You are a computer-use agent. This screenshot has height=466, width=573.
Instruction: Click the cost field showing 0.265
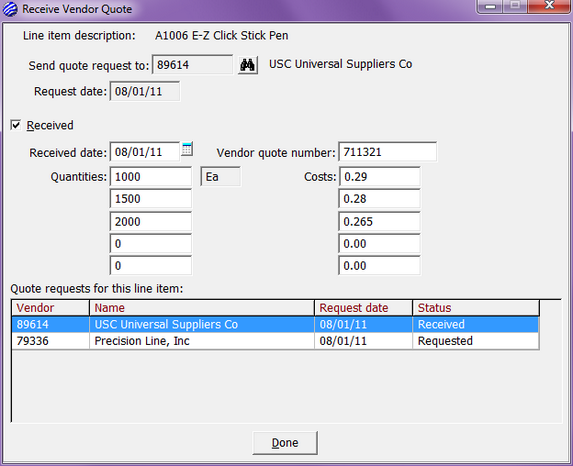pos(379,221)
